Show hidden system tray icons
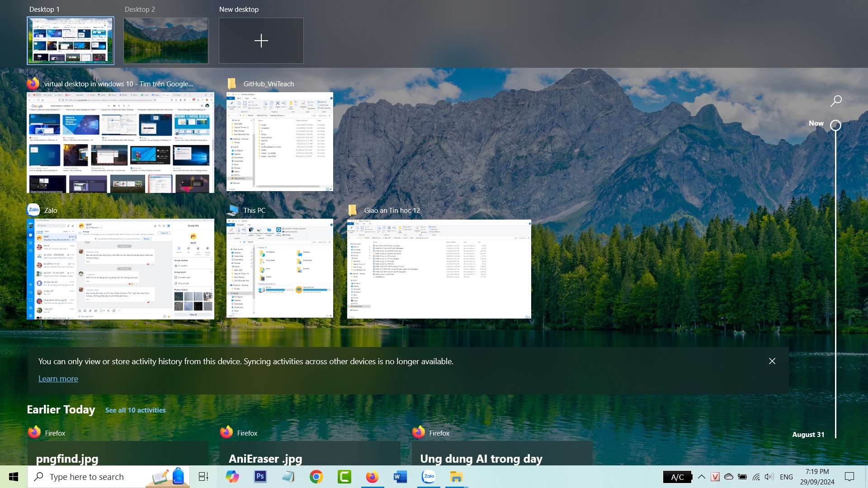 702,477
